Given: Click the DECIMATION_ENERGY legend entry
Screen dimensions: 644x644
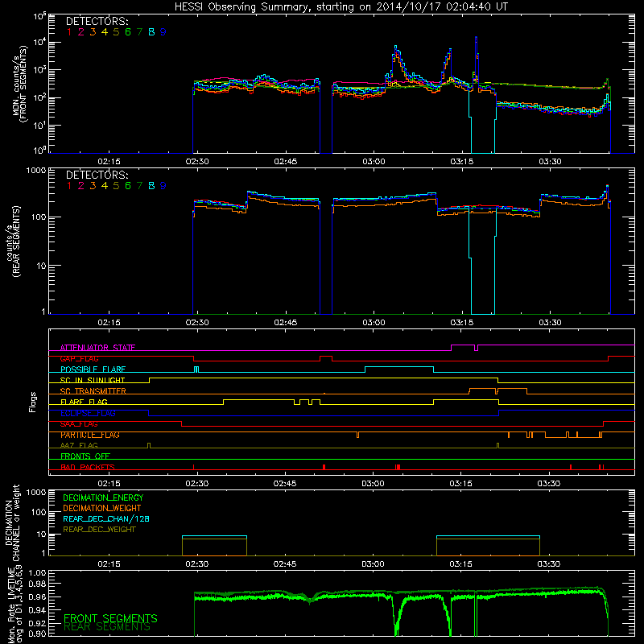Looking at the screenshot, I should [103, 497].
